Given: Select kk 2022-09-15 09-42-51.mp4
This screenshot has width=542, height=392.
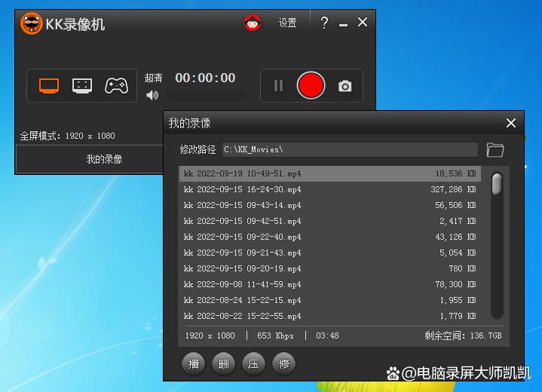Looking at the screenshot, I should [329, 221].
